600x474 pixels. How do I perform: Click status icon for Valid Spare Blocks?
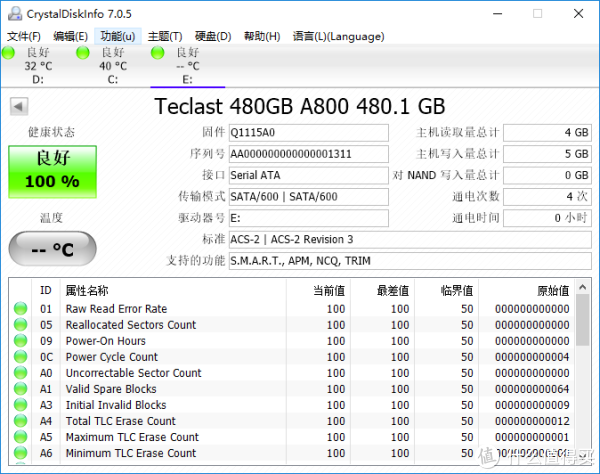tap(20, 389)
